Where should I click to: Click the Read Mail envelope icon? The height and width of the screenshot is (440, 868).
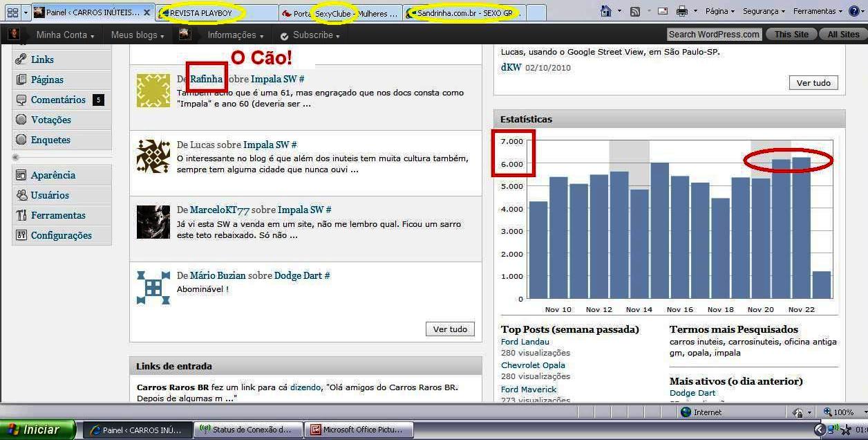[x=662, y=11]
